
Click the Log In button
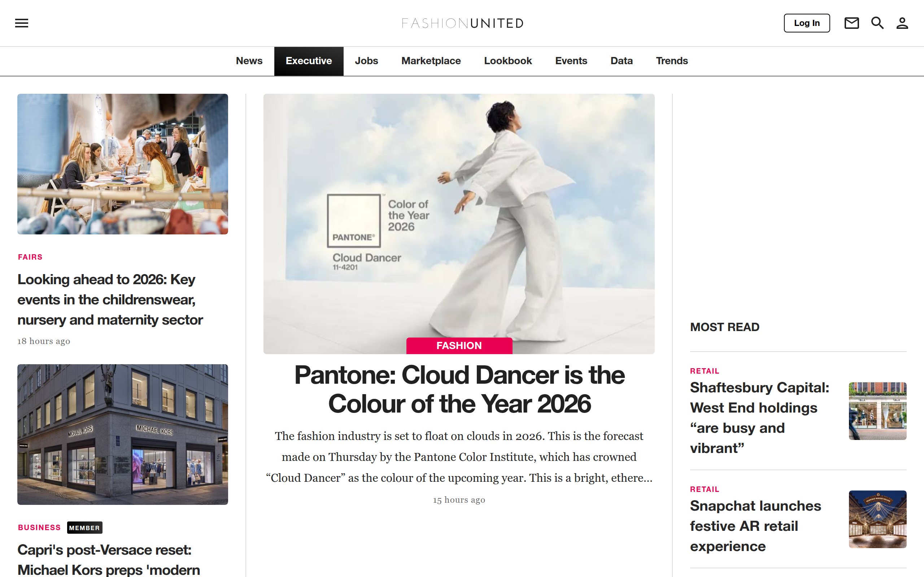tap(806, 23)
